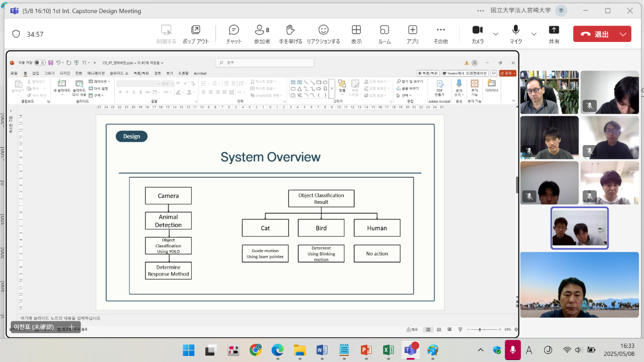Open breakout rooms
The width and height of the screenshot is (644, 362).
tap(385, 34)
